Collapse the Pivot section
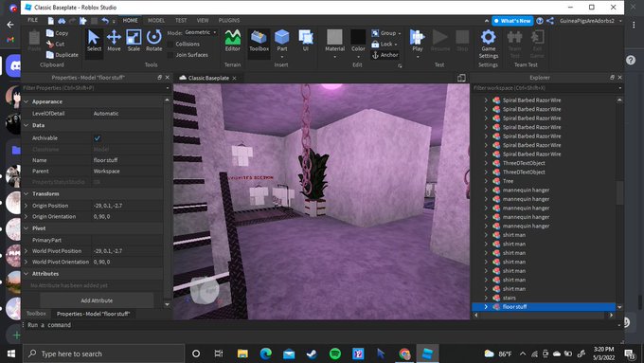 point(27,228)
